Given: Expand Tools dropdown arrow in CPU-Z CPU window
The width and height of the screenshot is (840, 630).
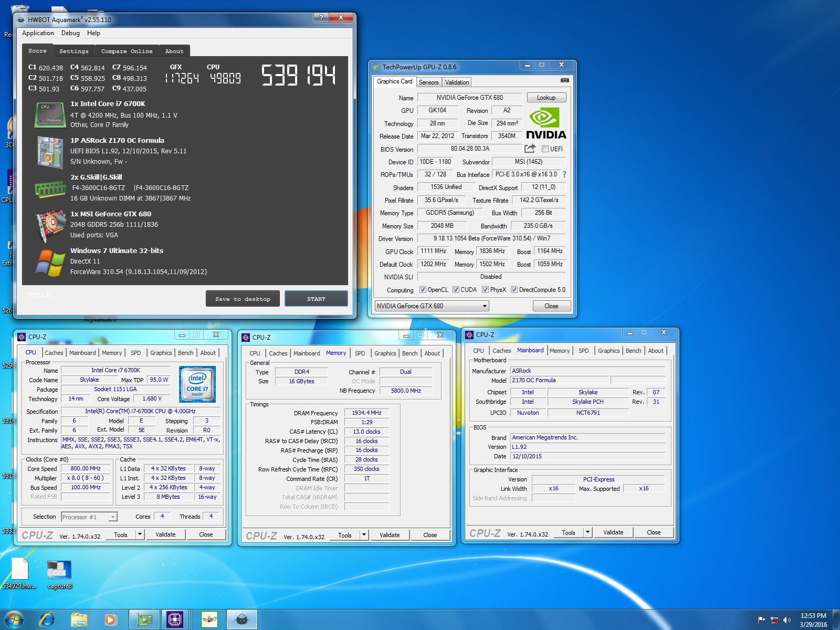Looking at the screenshot, I should click(140, 534).
